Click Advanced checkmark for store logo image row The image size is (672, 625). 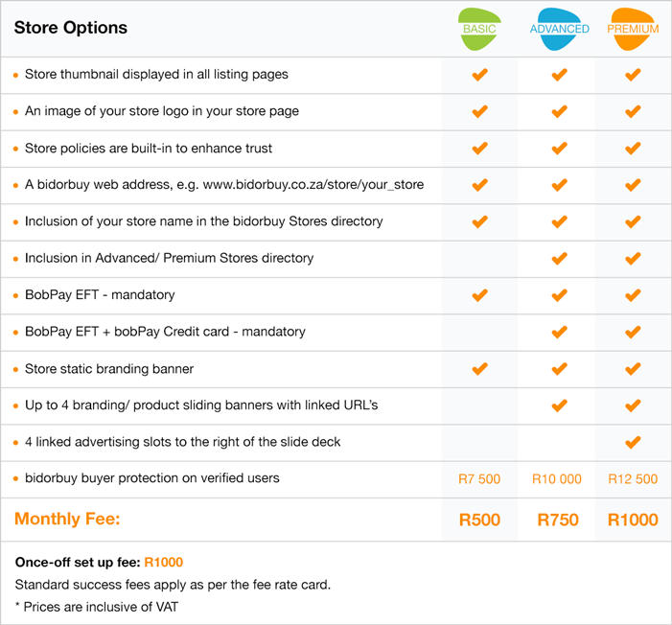[559, 111]
